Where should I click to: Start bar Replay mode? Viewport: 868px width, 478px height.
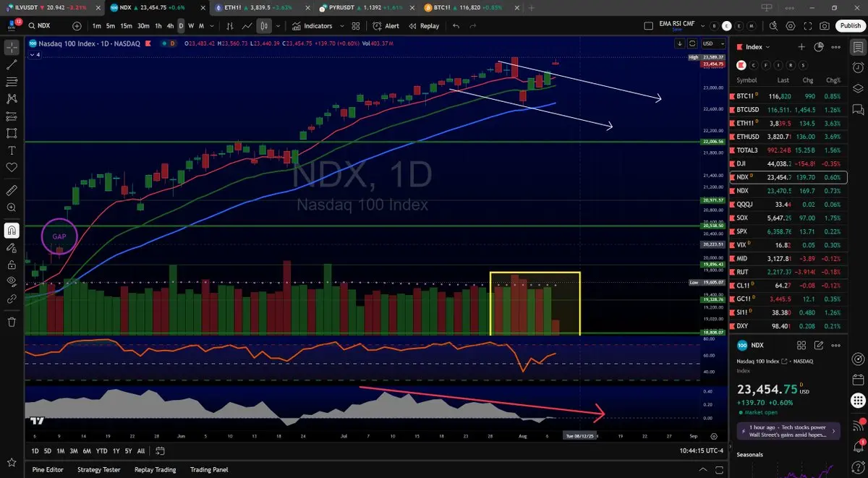(x=424, y=26)
